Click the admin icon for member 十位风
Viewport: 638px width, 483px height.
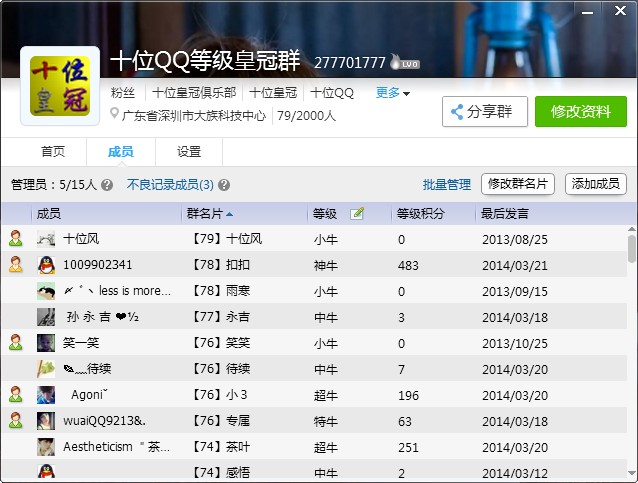point(16,238)
